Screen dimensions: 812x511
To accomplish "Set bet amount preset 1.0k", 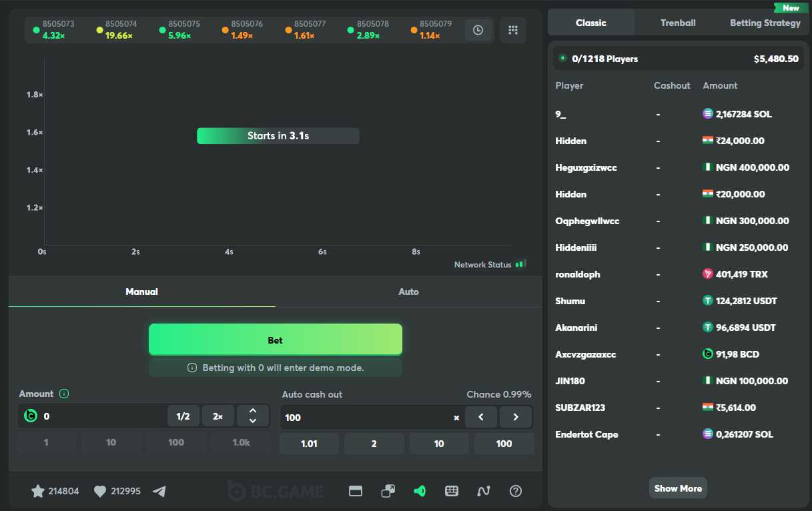I will (241, 442).
